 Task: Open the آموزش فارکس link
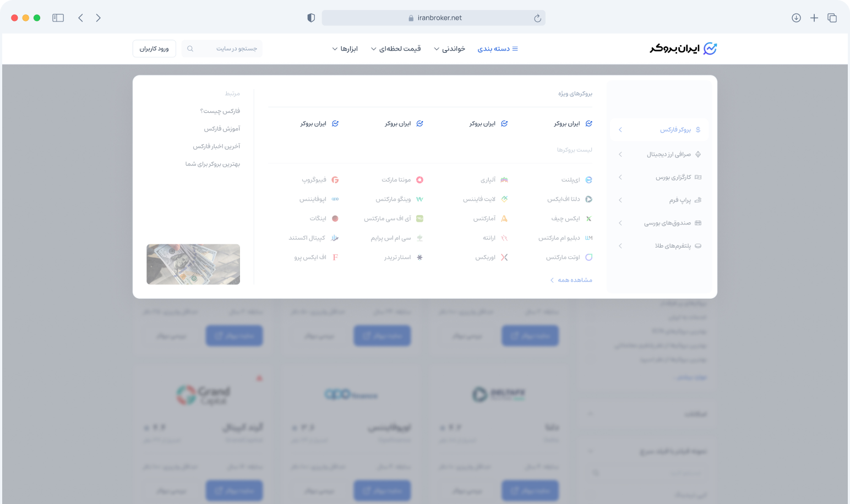click(222, 129)
